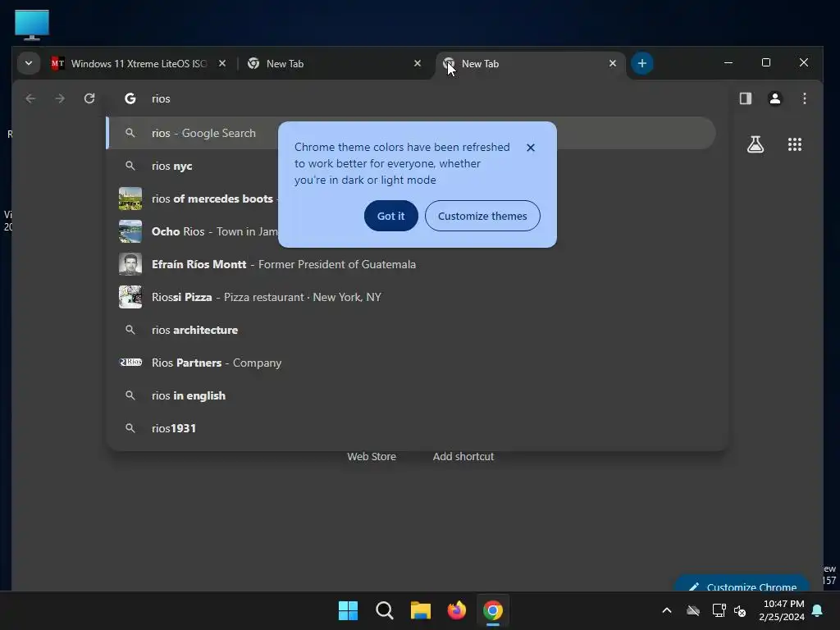Screen dimensions: 840x630
Task: Click the mercedes boots thumbnail image
Action: [130, 199]
